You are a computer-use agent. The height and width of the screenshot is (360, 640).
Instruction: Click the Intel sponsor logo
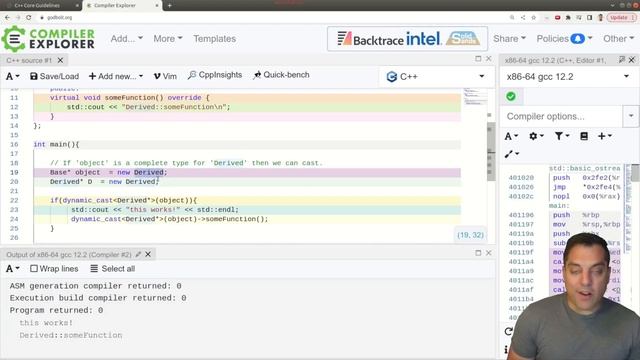[424, 39]
